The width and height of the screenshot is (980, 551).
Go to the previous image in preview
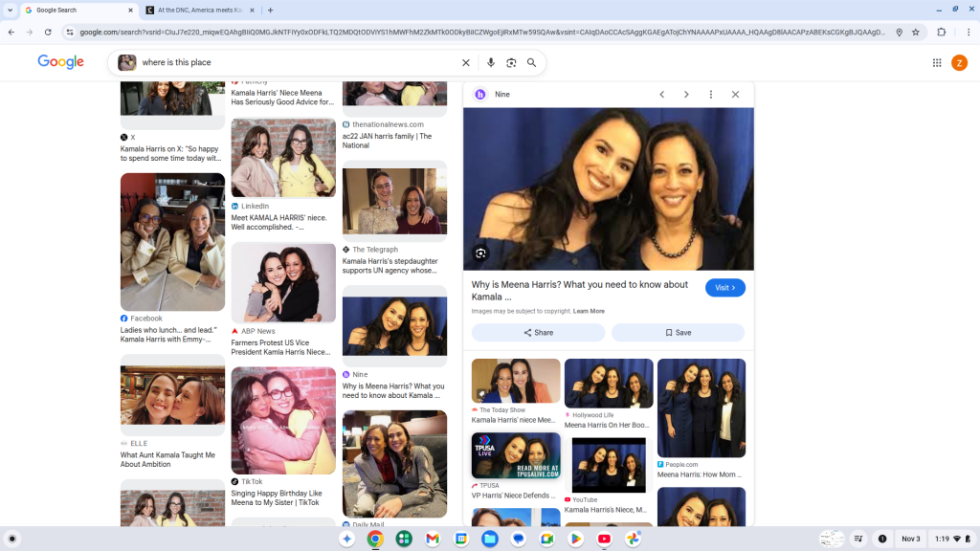(661, 95)
